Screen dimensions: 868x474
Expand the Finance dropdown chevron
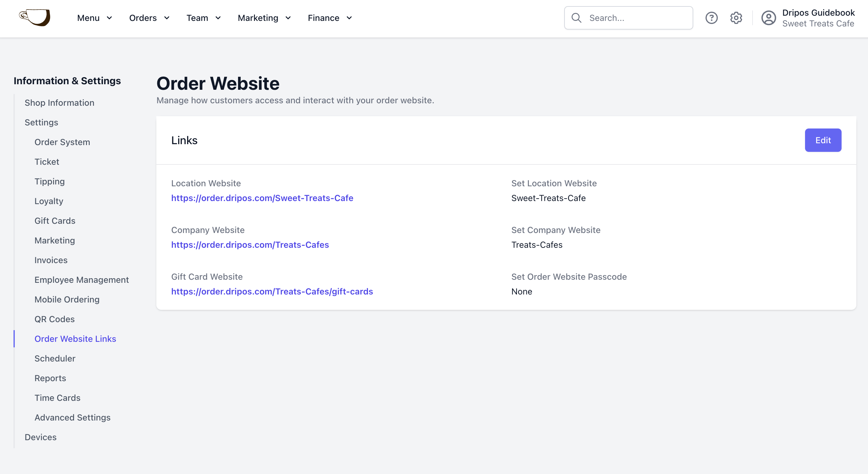(x=349, y=18)
